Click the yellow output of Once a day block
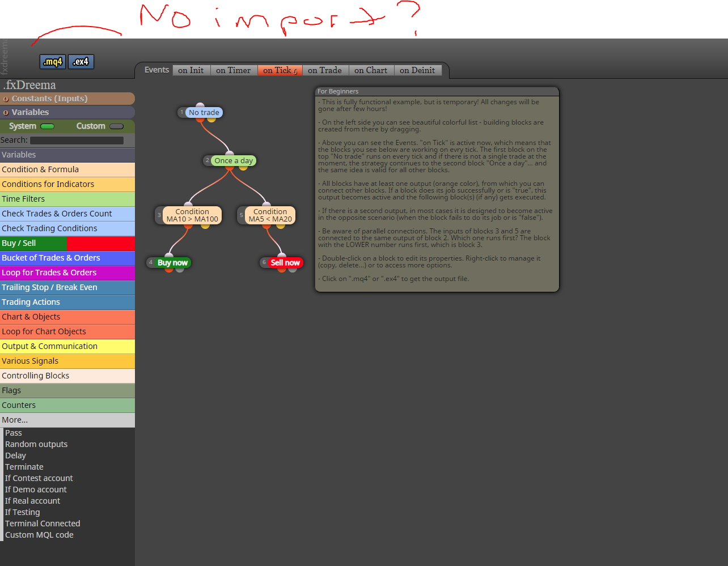The width and height of the screenshot is (728, 566). click(243, 167)
